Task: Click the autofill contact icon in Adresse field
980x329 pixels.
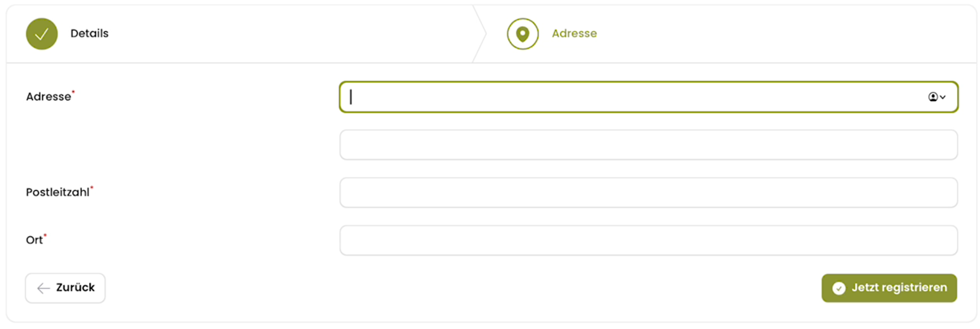Action: click(933, 97)
